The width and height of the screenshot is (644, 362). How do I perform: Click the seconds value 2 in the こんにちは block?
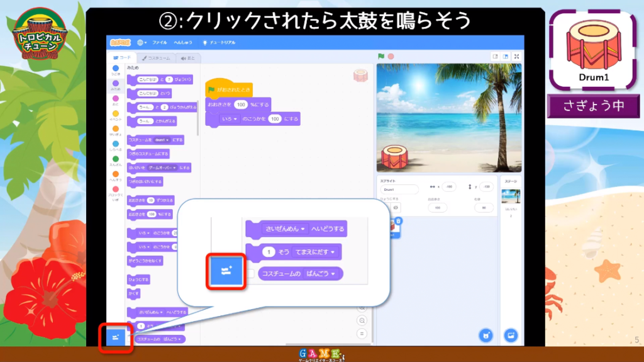[x=169, y=79]
